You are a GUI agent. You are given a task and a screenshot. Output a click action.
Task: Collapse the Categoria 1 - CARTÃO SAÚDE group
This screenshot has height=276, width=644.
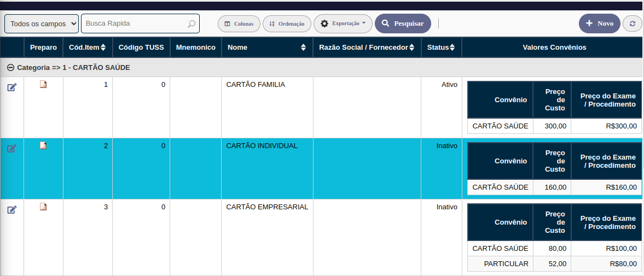10,68
